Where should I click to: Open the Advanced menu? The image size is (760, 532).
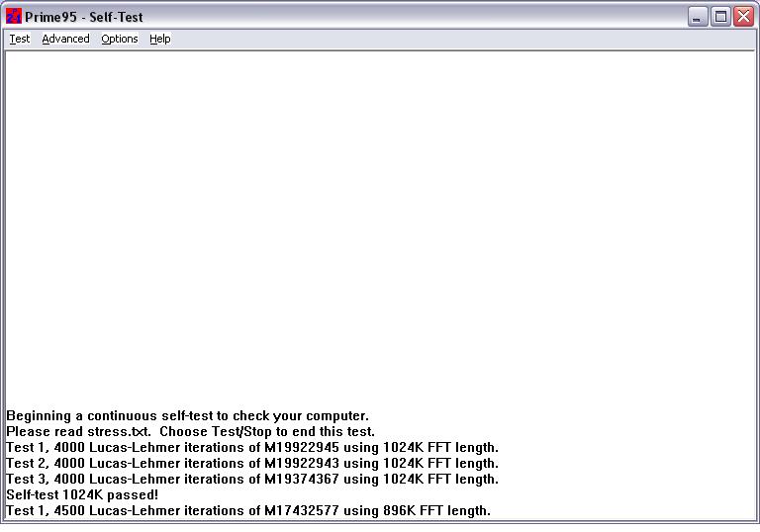coord(65,39)
